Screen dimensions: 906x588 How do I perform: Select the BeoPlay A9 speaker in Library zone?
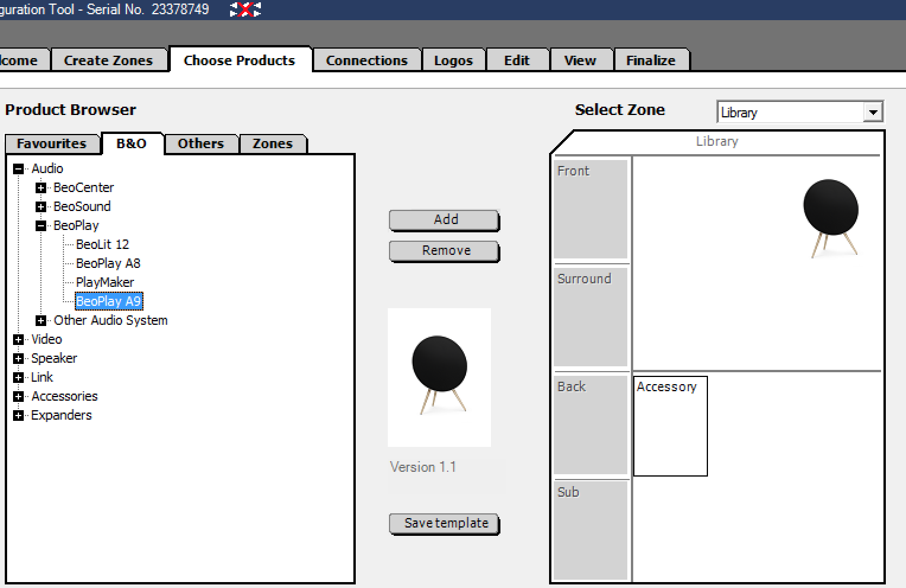pyautogui.click(x=831, y=218)
